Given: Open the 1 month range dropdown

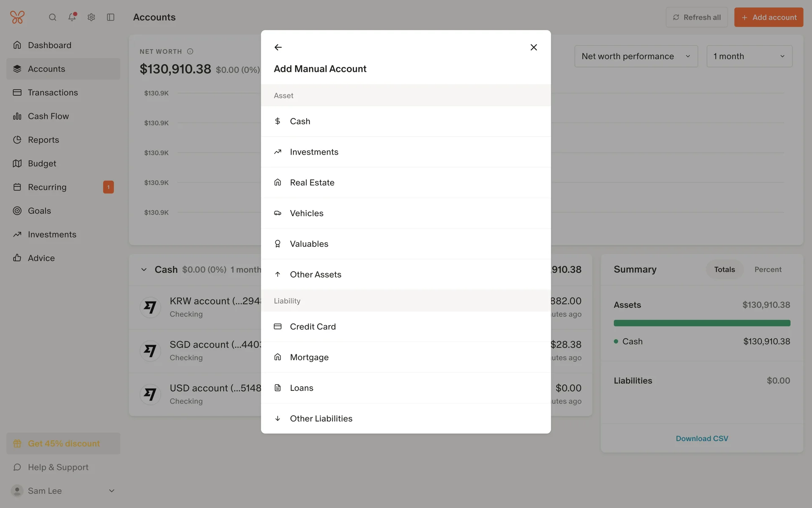Looking at the screenshot, I should pos(749,56).
